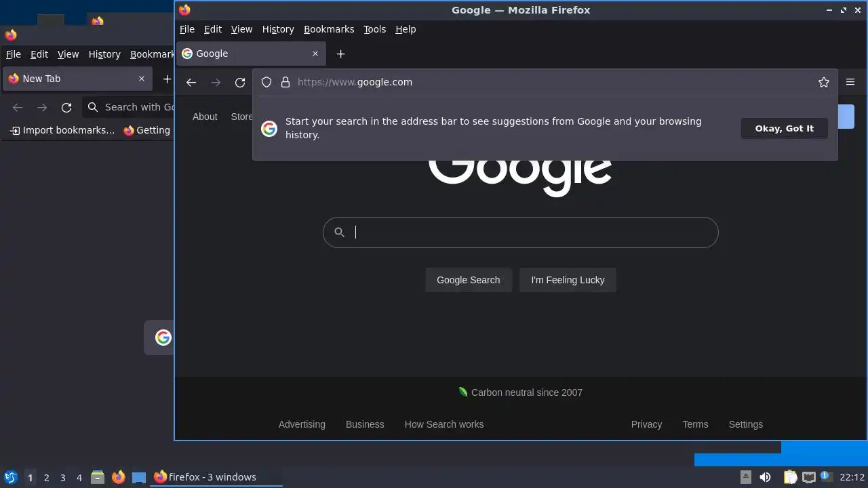
Task: Switch to workspace 2
Action: [x=46, y=478]
